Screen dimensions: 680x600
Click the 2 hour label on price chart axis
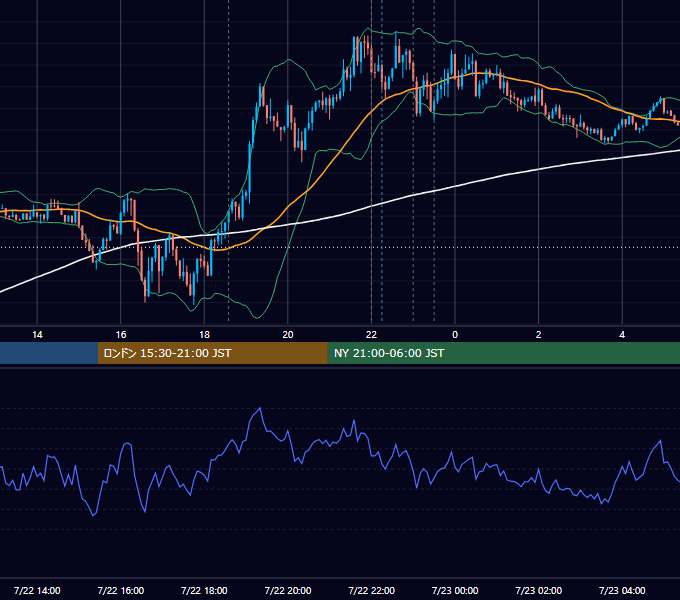coord(538,335)
